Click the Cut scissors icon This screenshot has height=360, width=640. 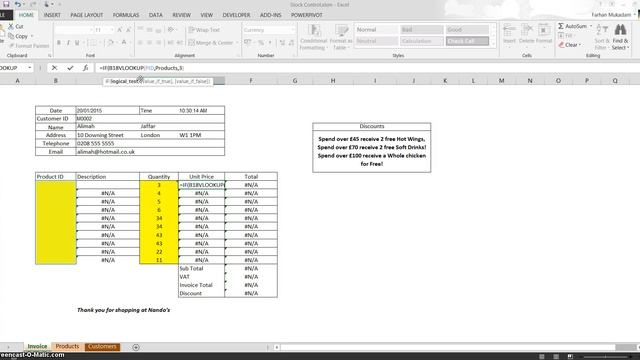tap(11, 26)
